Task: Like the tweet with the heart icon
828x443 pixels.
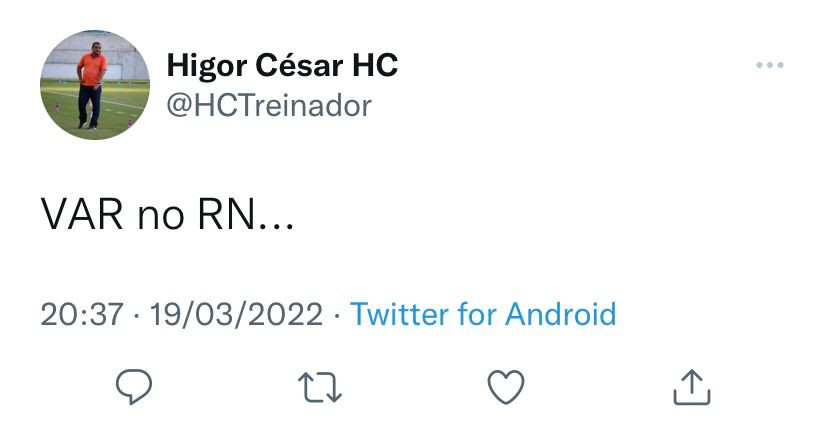Action: (x=506, y=387)
